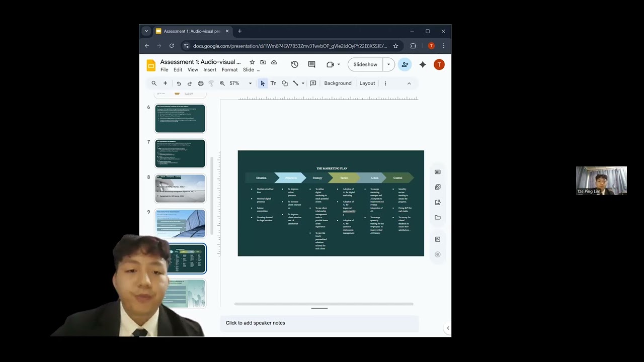This screenshot has width=644, height=362.
Task: Add a new slide with plus icon
Action: click(165, 83)
